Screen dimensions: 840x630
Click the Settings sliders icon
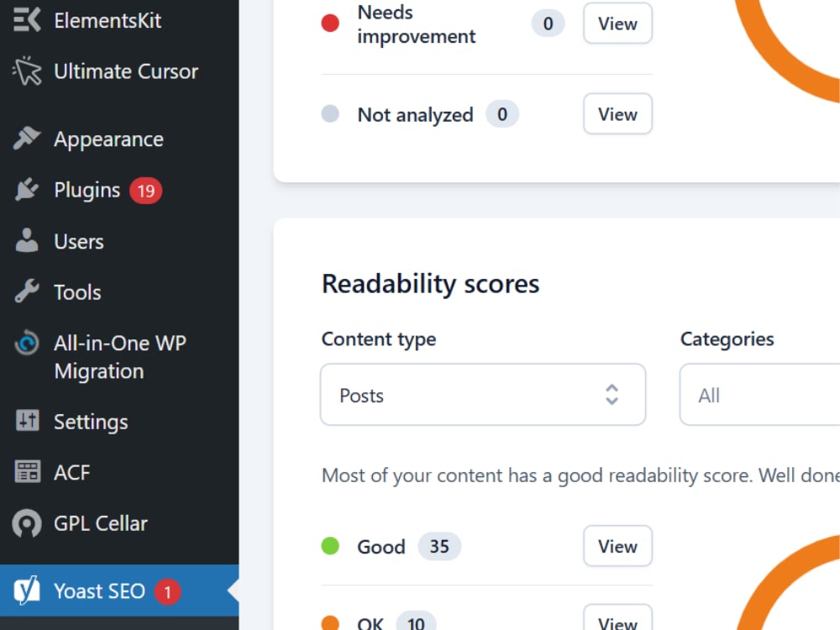[27, 421]
